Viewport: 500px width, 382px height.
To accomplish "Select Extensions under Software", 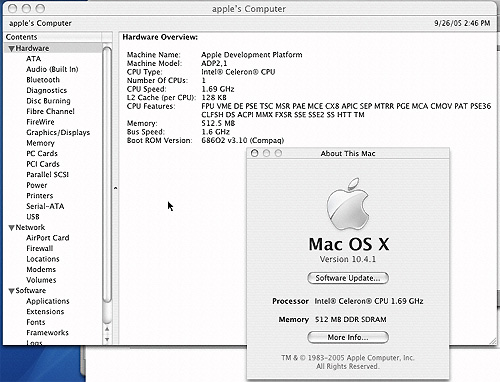I will tap(45, 312).
